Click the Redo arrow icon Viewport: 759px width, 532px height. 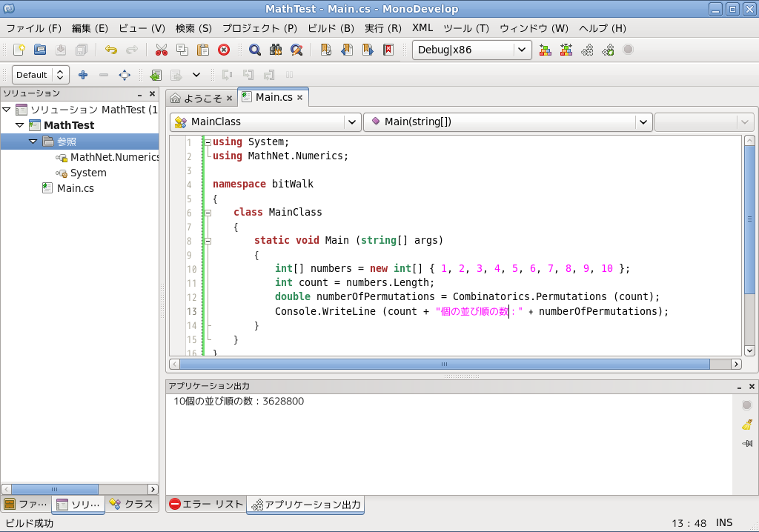(x=132, y=50)
